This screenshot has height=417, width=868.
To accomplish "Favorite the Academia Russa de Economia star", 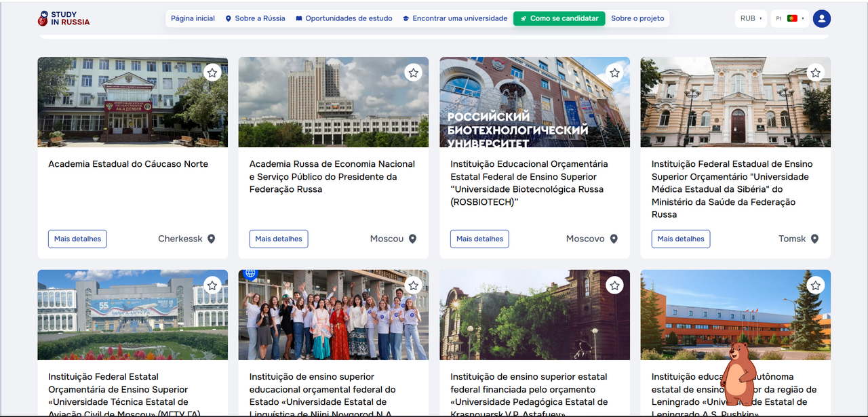I will (413, 73).
